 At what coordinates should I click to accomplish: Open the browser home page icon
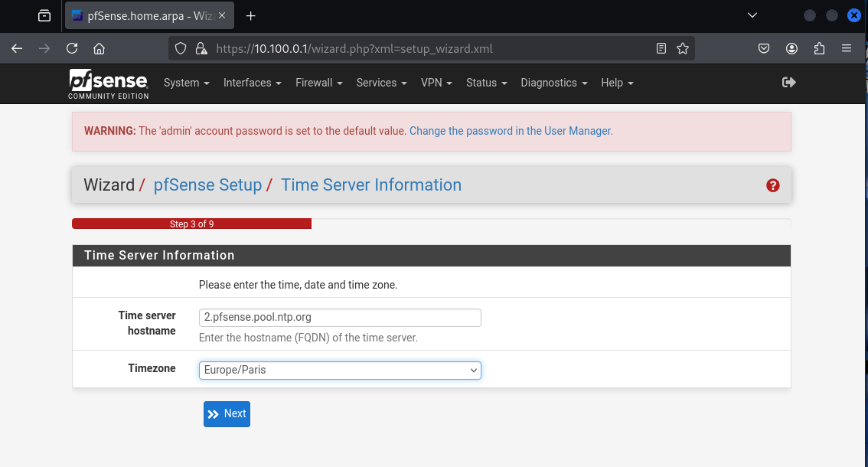[x=99, y=49]
